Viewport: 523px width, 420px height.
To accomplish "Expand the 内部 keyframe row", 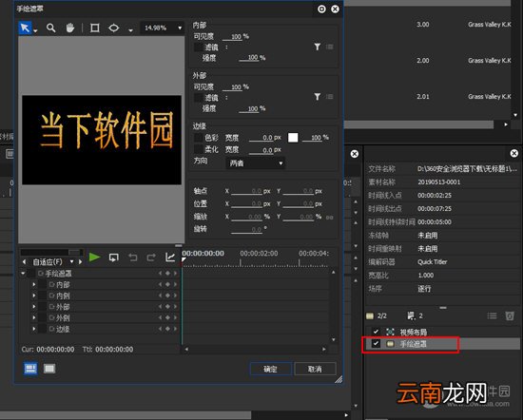I will 33,285.
